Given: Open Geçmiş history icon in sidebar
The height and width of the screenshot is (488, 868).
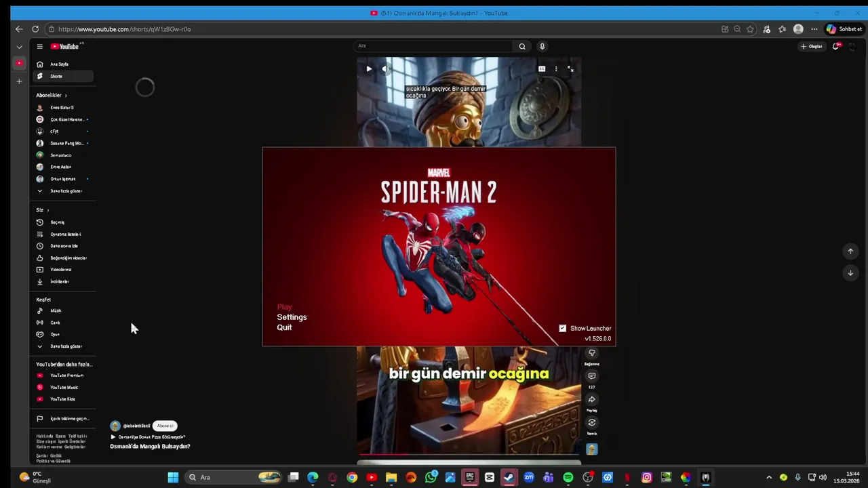Looking at the screenshot, I should tap(39, 222).
